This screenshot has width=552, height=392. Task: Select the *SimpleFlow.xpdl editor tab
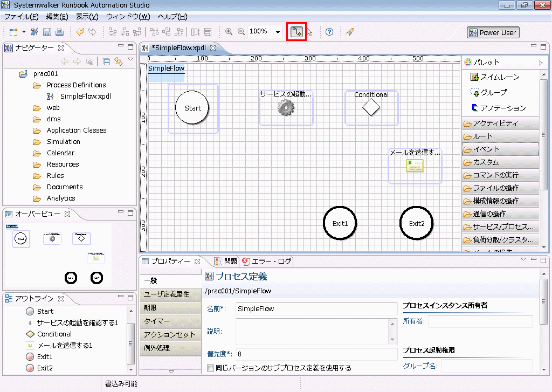(178, 47)
